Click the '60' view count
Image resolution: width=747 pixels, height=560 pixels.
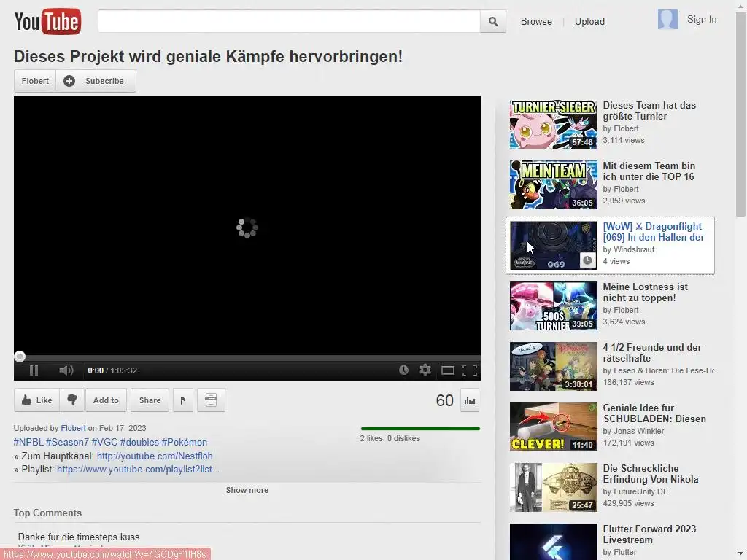[x=444, y=400]
